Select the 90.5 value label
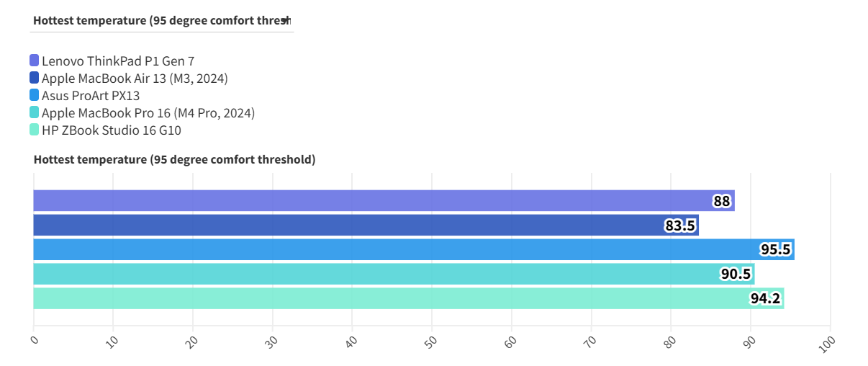The image size is (868, 366). pyautogui.click(x=736, y=274)
